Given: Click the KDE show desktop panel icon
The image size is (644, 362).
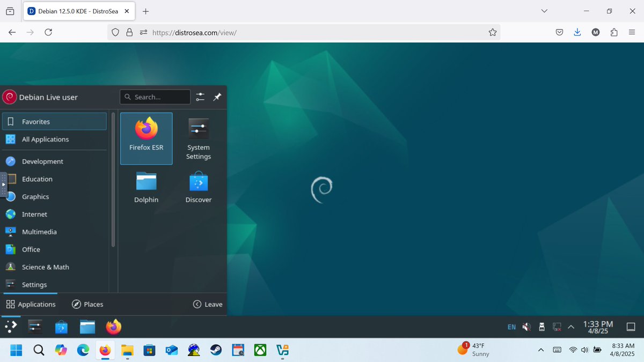Looking at the screenshot, I should click(x=631, y=327).
